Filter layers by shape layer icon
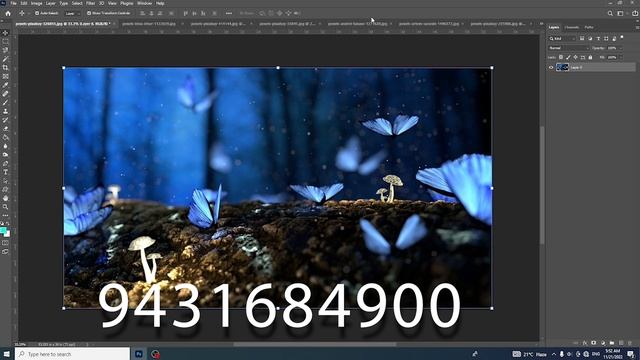This screenshot has width=640, height=360. pyautogui.click(x=606, y=38)
